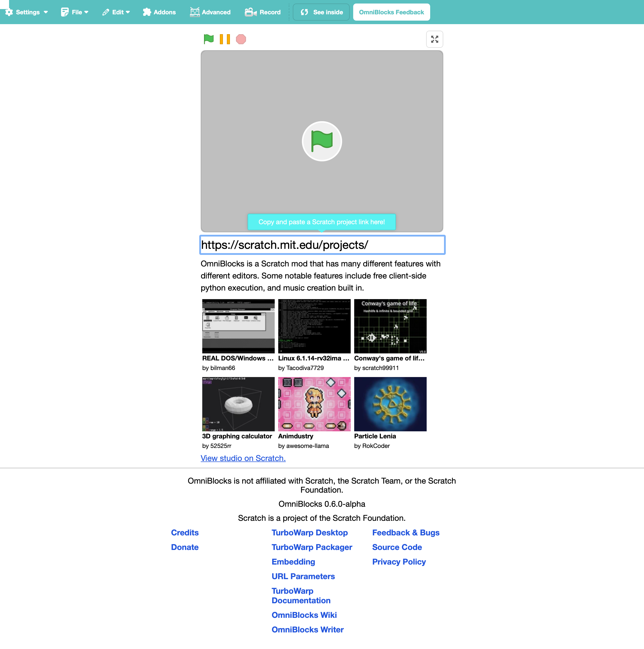Image resolution: width=644 pixels, height=649 pixels.
Task: Open the 3D graphing calculator thumbnail
Action: click(x=238, y=404)
